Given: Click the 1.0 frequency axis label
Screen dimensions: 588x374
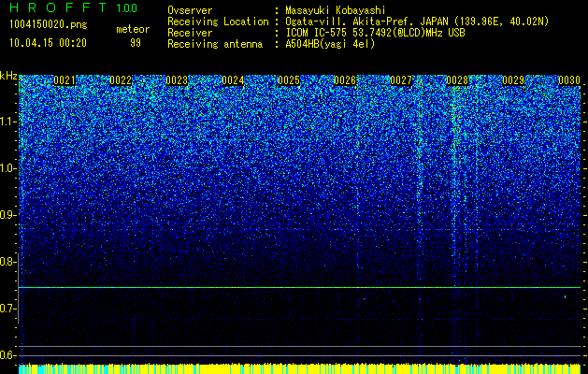Looking at the screenshot, I should click(x=8, y=168).
